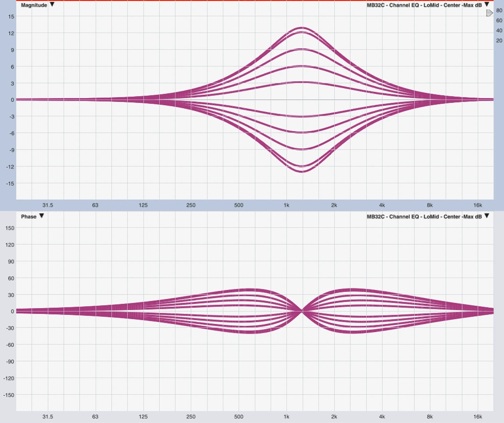
Task: Click the 150 degree label on Phase axis
Action: [10, 228]
